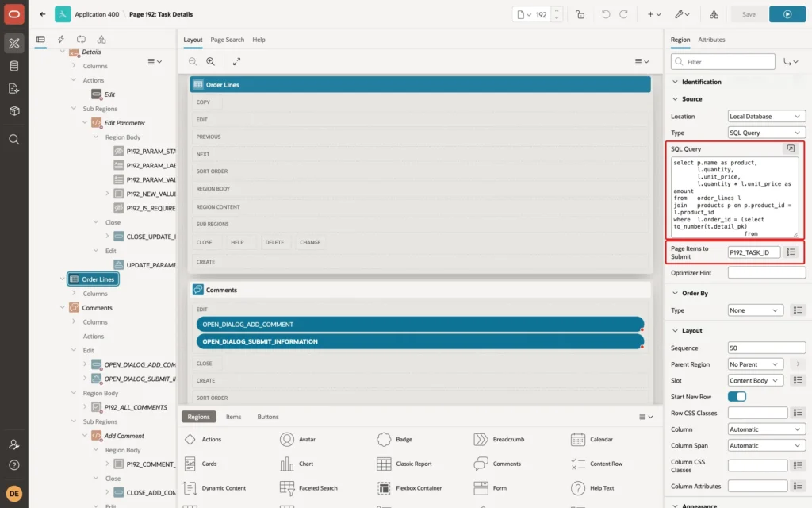Click the Optimizer Hint field
The width and height of the screenshot is (812, 508).
pos(767,273)
